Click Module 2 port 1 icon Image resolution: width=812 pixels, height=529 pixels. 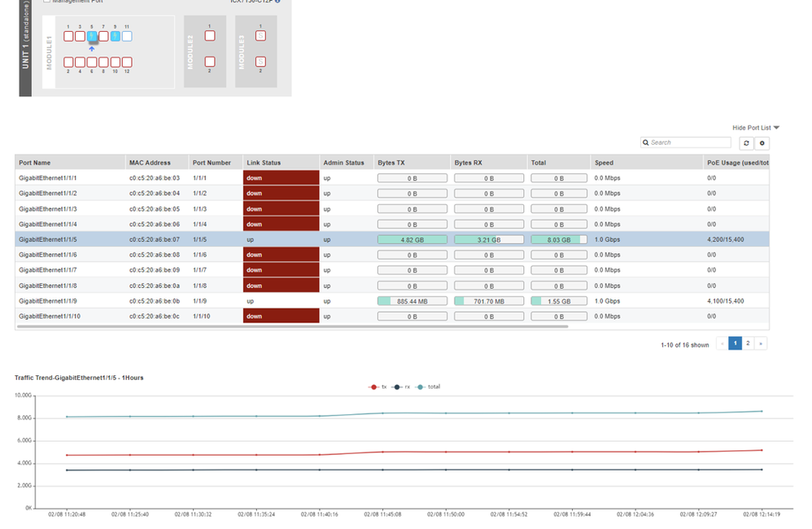pyautogui.click(x=210, y=36)
